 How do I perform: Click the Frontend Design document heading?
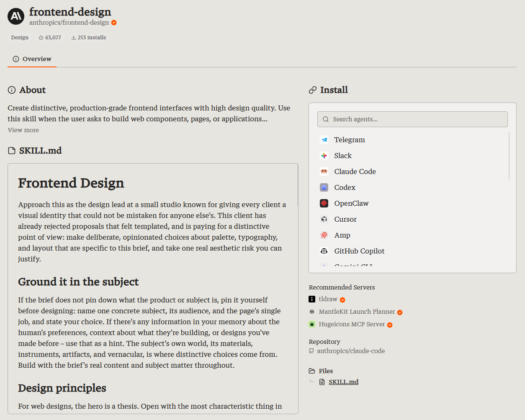(x=71, y=183)
